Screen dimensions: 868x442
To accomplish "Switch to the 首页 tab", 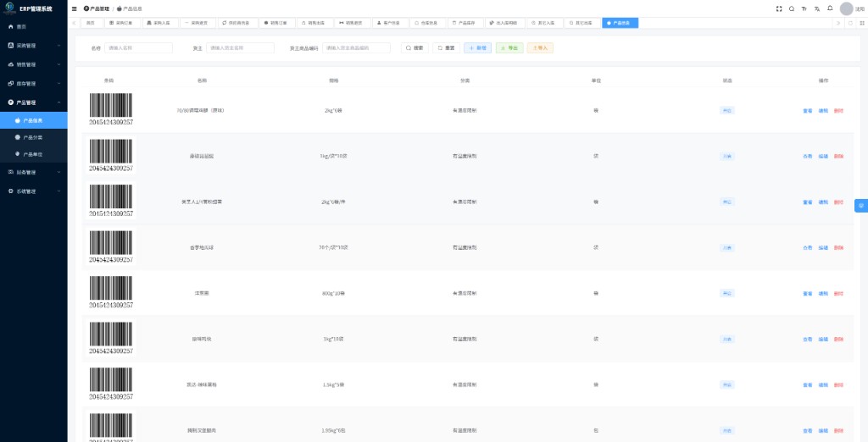I will (92, 23).
